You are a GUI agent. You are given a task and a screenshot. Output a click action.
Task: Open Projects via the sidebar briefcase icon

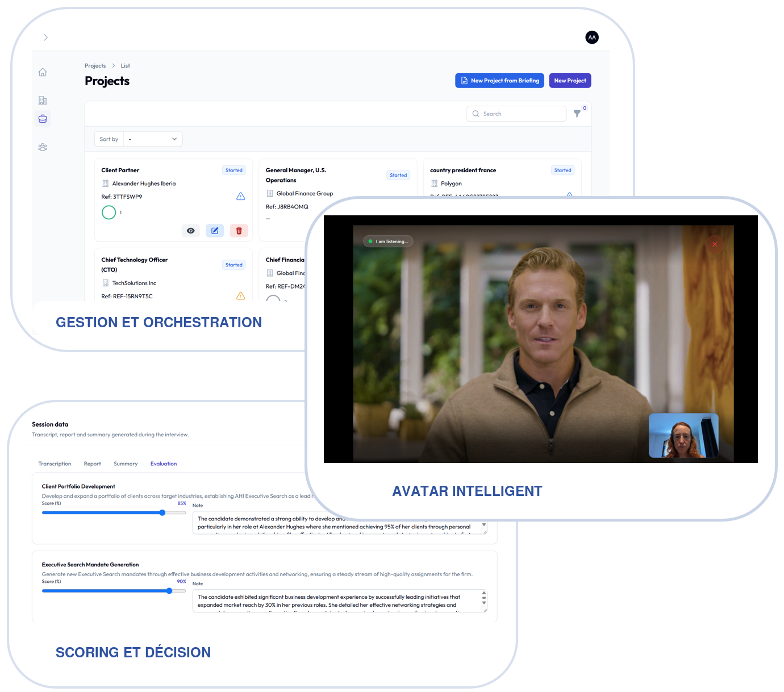point(43,119)
